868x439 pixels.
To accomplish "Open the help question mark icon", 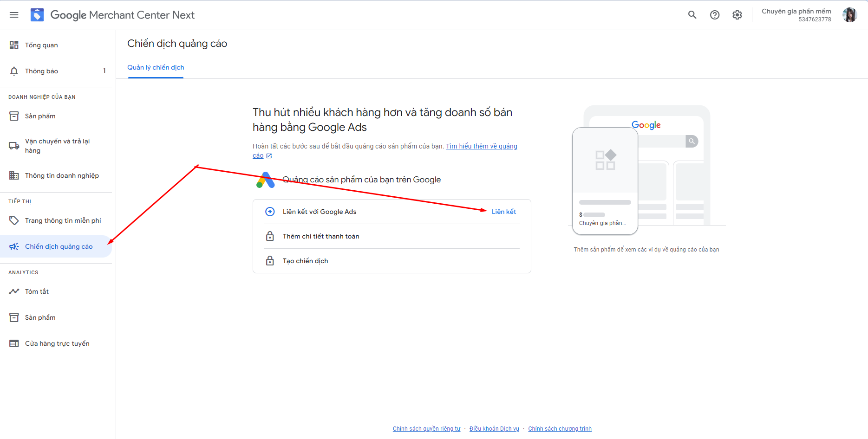I will pos(715,15).
